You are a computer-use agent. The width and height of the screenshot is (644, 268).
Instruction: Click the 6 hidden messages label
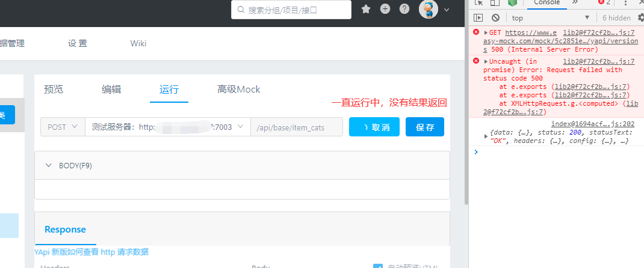(616, 17)
